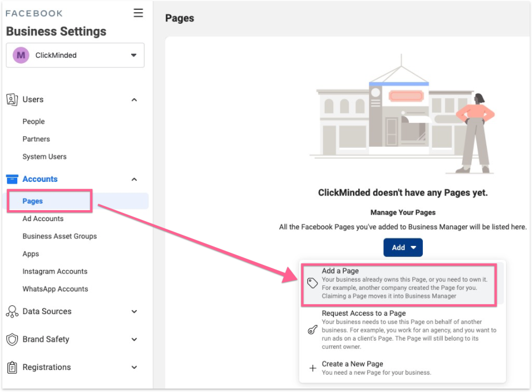Click the key icon for Request Access

tap(312, 330)
